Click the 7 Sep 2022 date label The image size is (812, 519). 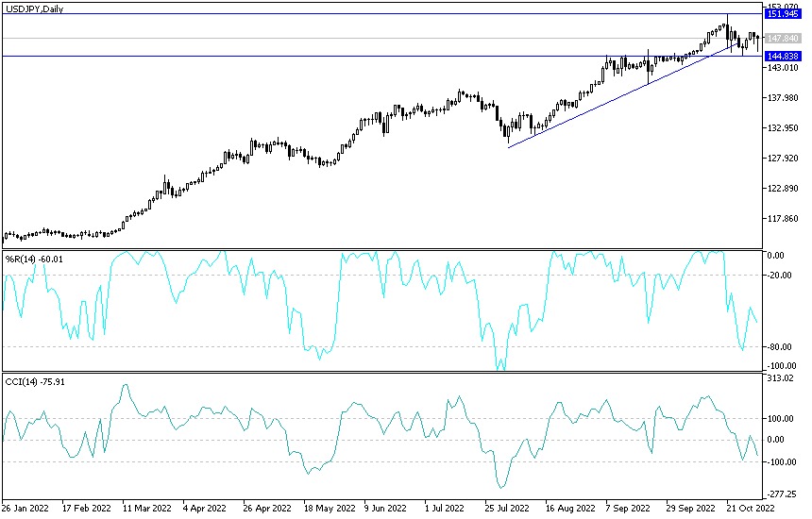click(628, 508)
